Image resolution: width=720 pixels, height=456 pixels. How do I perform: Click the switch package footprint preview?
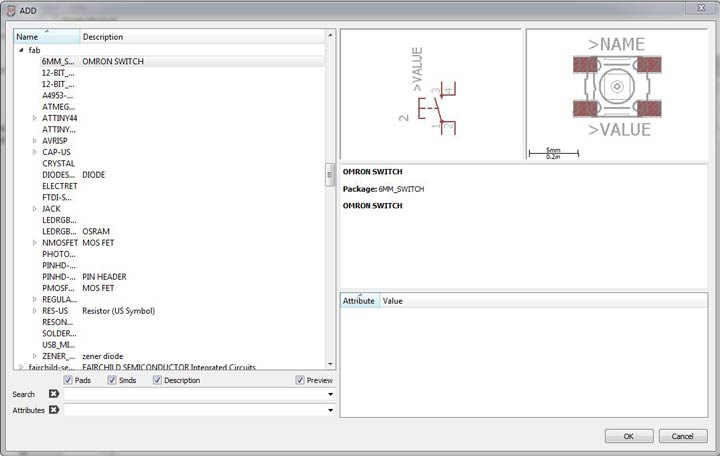[x=617, y=94]
